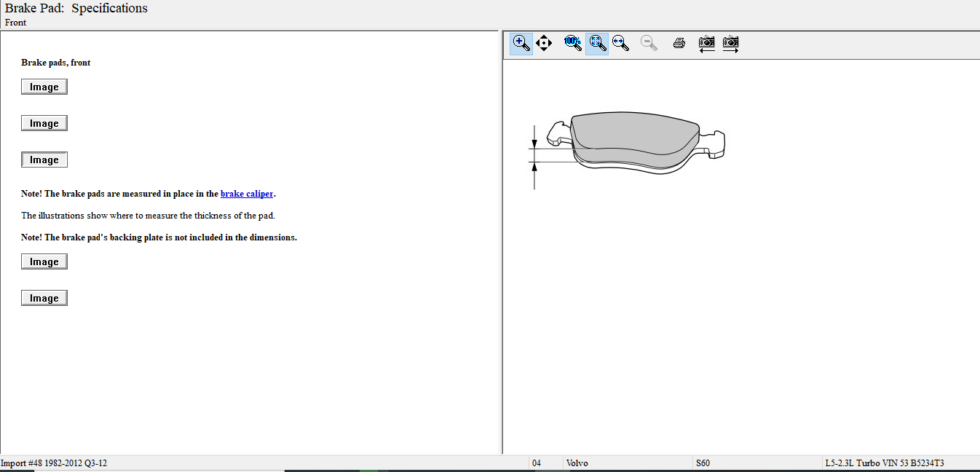
Task: Click the L5-2.3L Turbo engine status field
Action: (884, 463)
